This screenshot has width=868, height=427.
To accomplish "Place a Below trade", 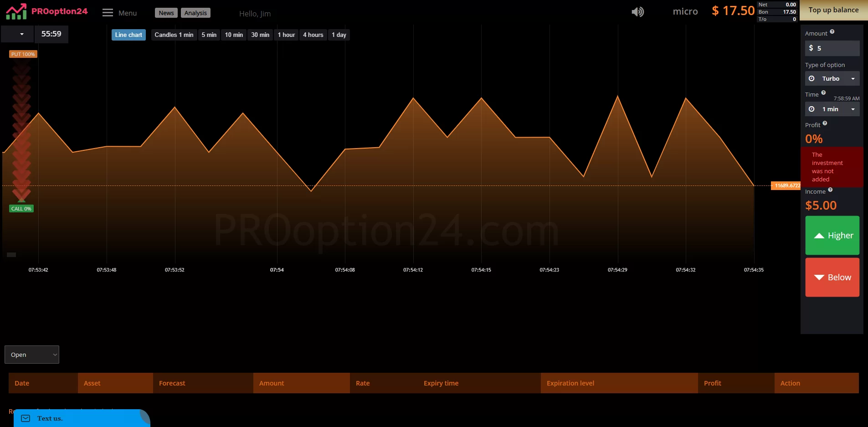I will [x=832, y=277].
